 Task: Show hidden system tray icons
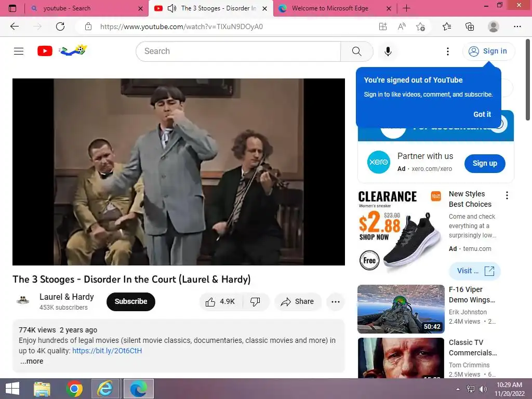pos(458,389)
